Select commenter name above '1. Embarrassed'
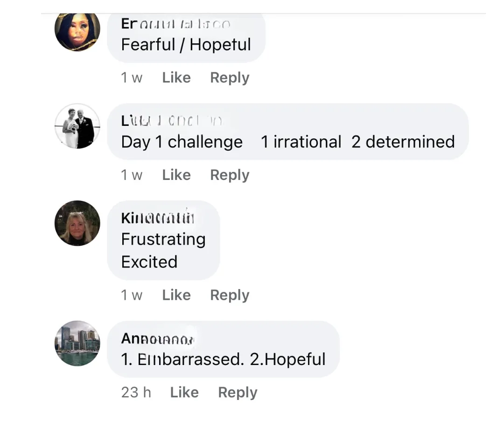 point(158,338)
